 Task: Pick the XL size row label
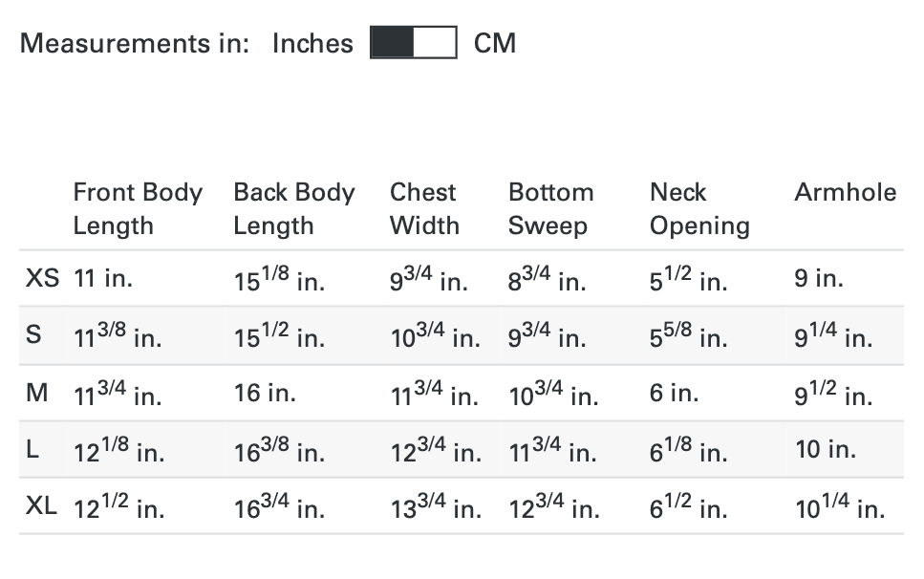click(42, 505)
